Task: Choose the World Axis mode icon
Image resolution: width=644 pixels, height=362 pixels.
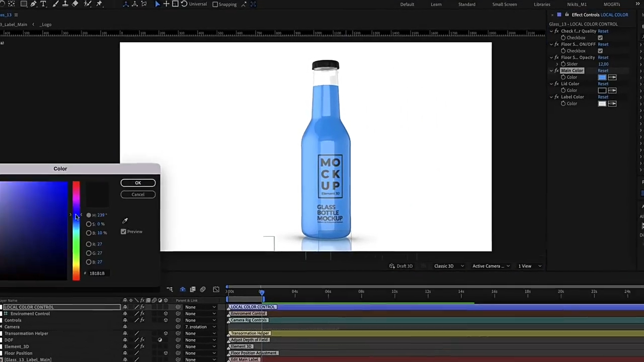Action: pyautogui.click(x=135, y=4)
